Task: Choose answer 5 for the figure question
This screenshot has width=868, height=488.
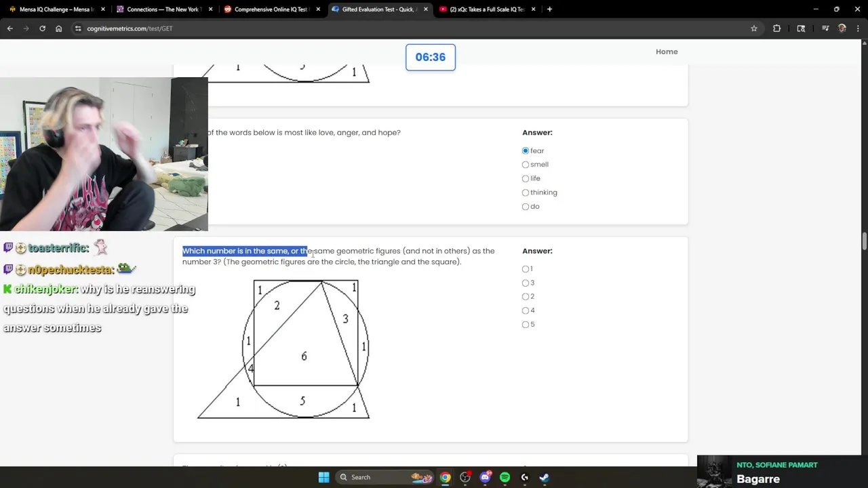Action: pyautogui.click(x=526, y=325)
